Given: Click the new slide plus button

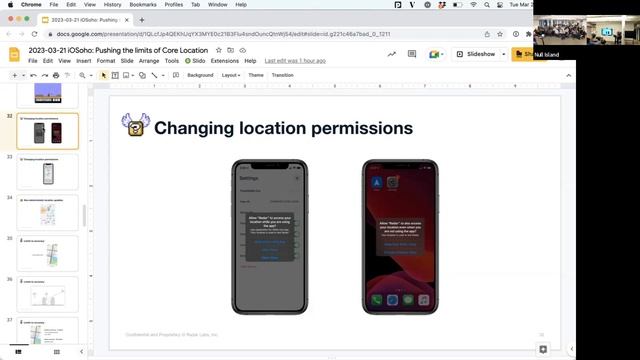Looking at the screenshot, I should pyautogui.click(x=15, y=75).
